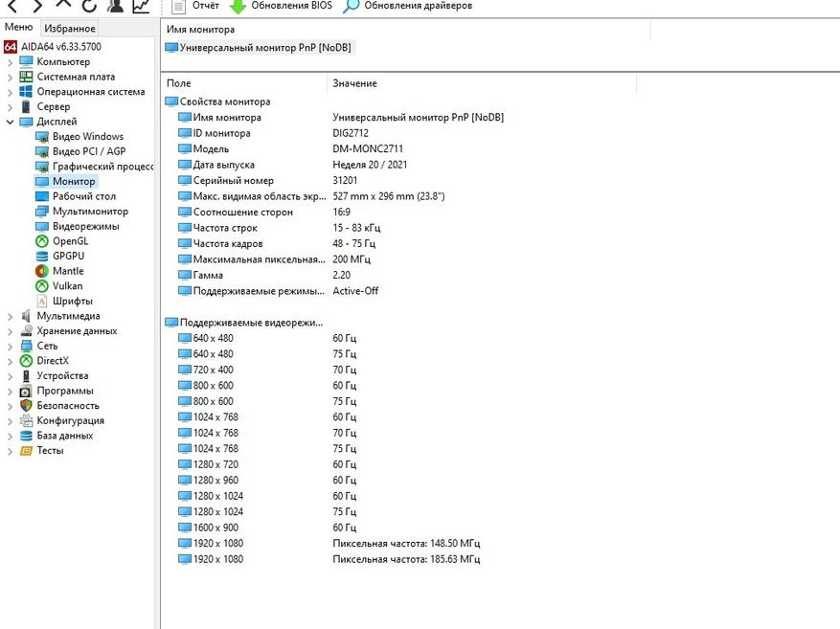Expand the Сервер tree node
This screenshot has width=840, height=629.
pyautogui.click(x=10, y=107)
